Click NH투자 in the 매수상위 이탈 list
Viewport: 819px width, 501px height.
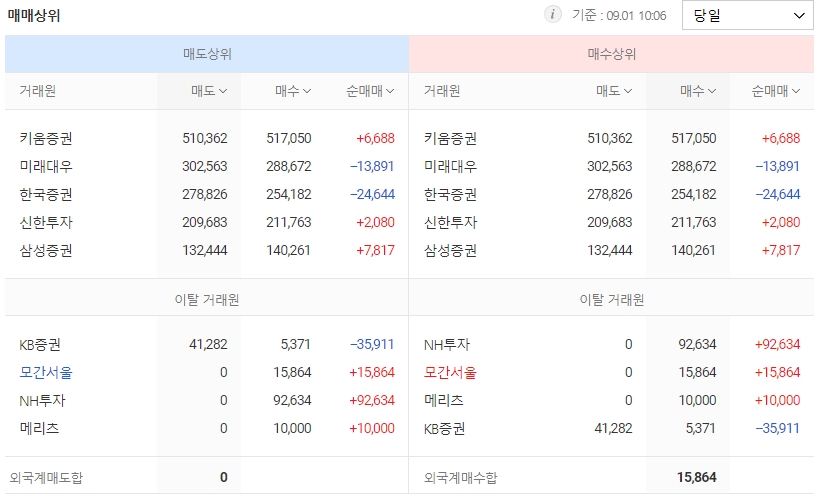click(447, 345)
